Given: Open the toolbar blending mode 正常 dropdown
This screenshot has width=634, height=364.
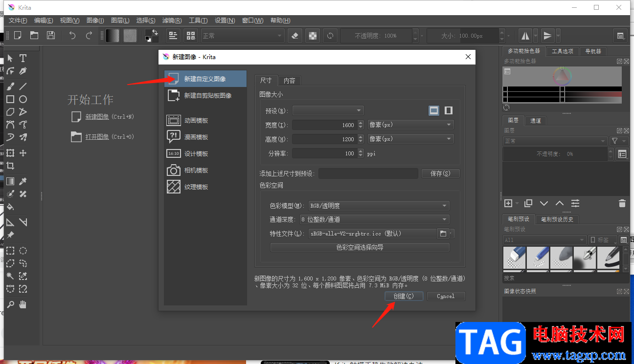Looking at the screenshot, I should pyautogui.click(x=242, y=35).
